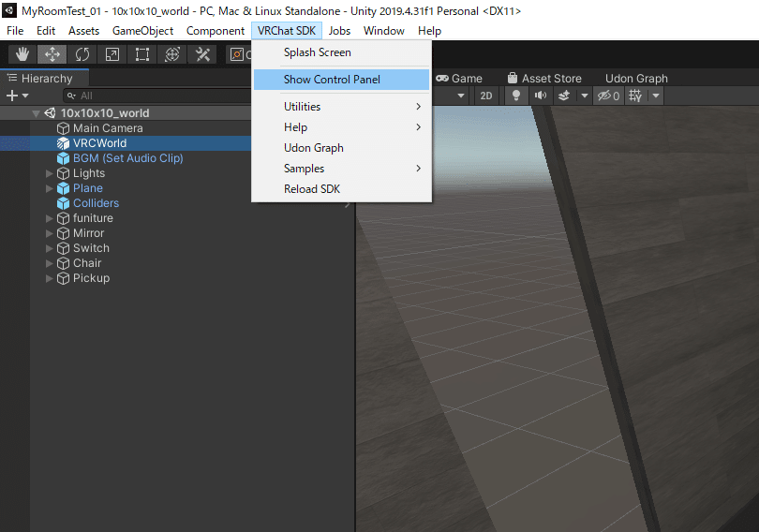Click the Main Camera cube icon
The image size is (759, 532).
[x=63, y=128]
